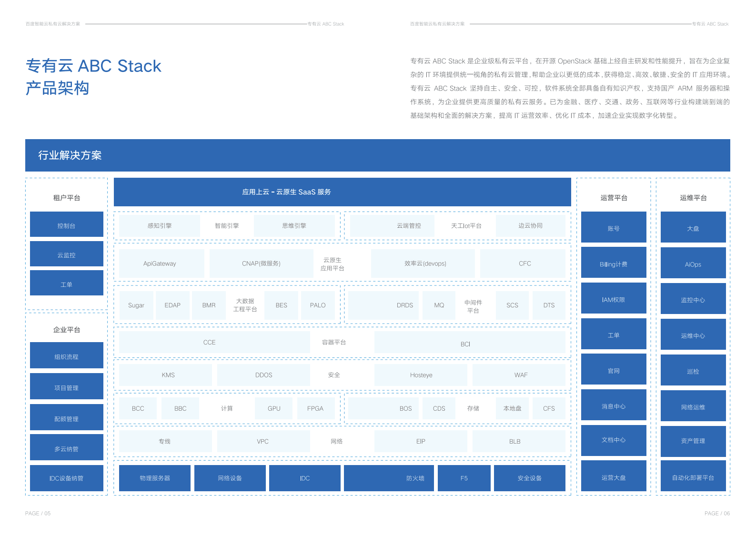Select the VPC network block

[x=263, y=441]
